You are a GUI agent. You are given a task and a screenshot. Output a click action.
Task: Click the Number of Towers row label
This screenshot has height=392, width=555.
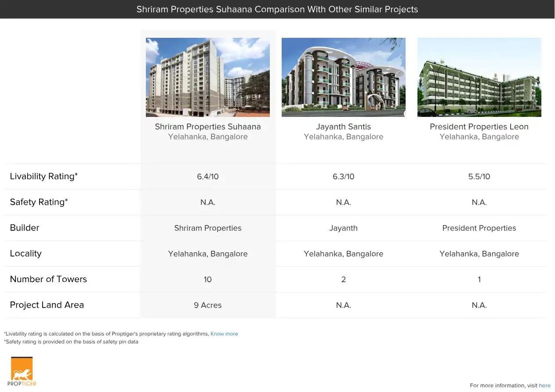click(48, 279)
